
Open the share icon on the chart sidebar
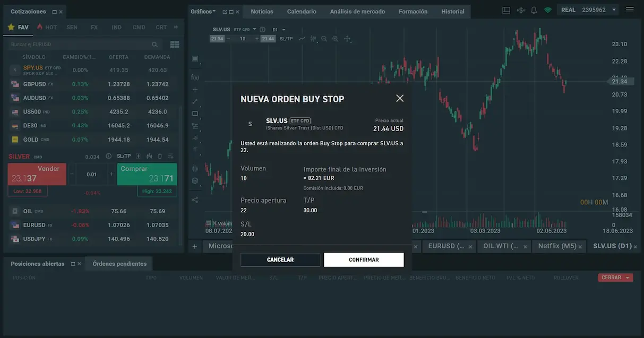pos(195,200)
